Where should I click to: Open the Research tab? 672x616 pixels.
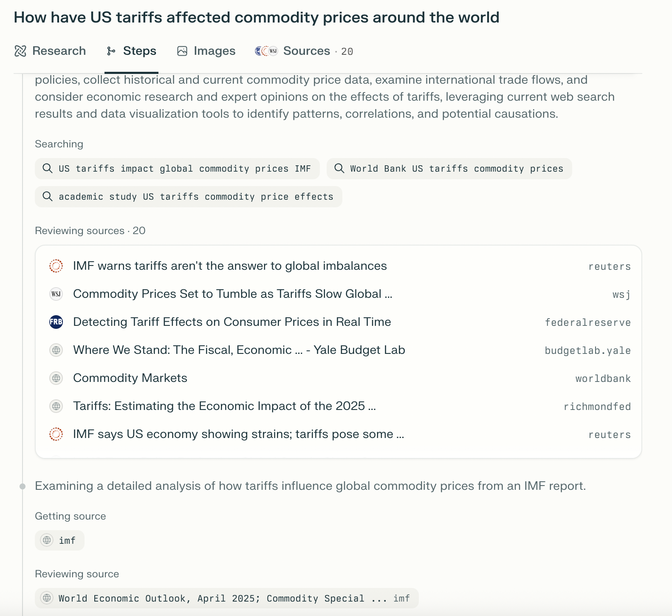pos(59,51)
